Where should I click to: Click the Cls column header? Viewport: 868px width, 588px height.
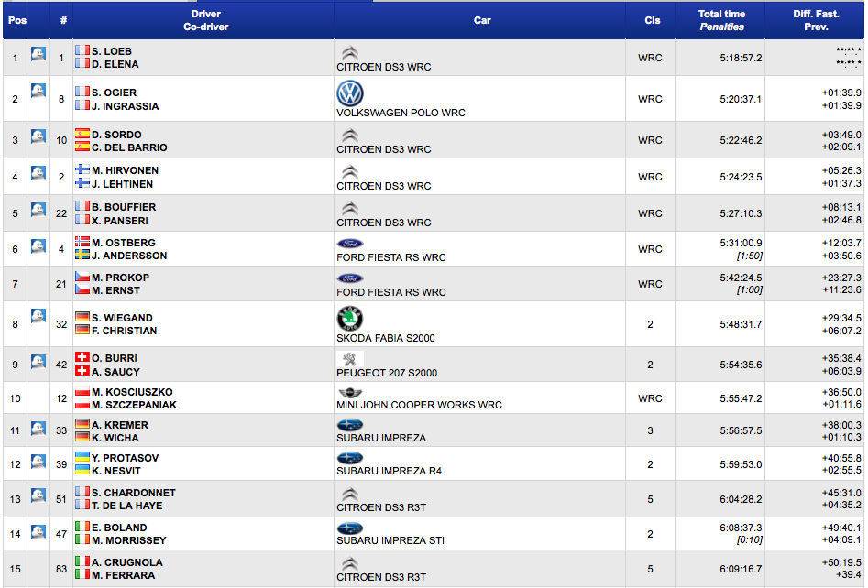point(652,20)
